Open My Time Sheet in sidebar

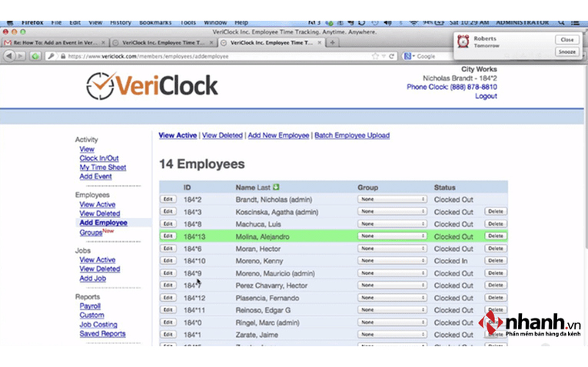(x=103, y=167)
